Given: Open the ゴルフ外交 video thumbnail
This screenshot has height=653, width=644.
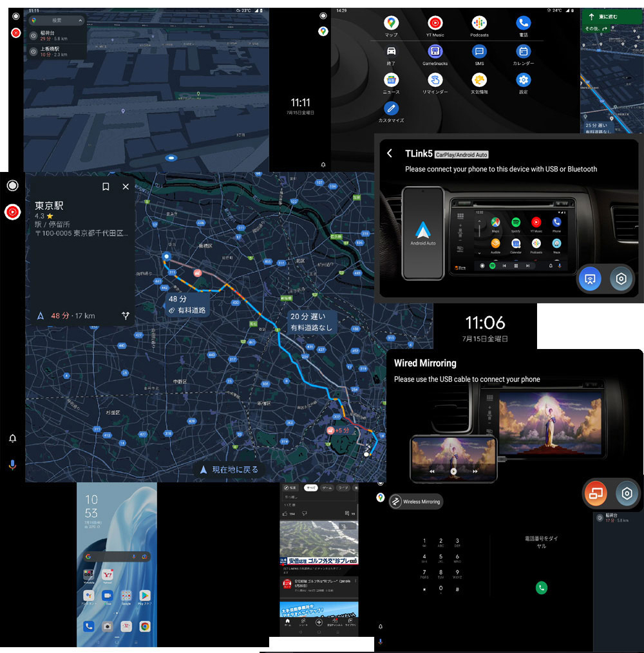Looking at the screenshot, I should coord(319,543).
